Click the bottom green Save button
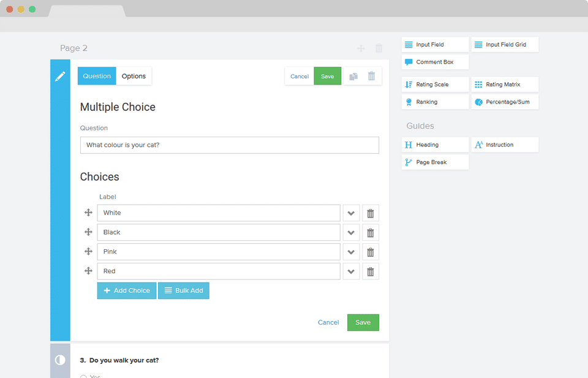This screenshot has height=378, width=588. (x=363, y=322)
